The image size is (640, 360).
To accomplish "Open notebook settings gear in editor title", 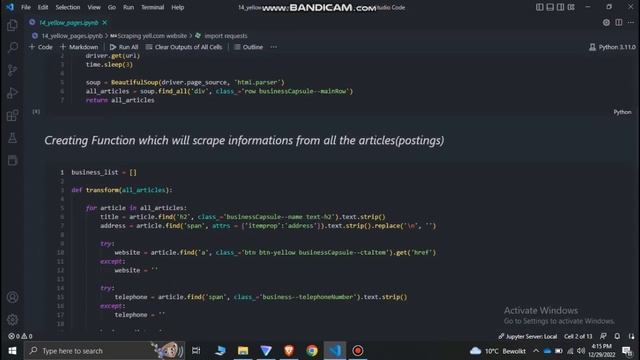I will [x=606, y=22].
